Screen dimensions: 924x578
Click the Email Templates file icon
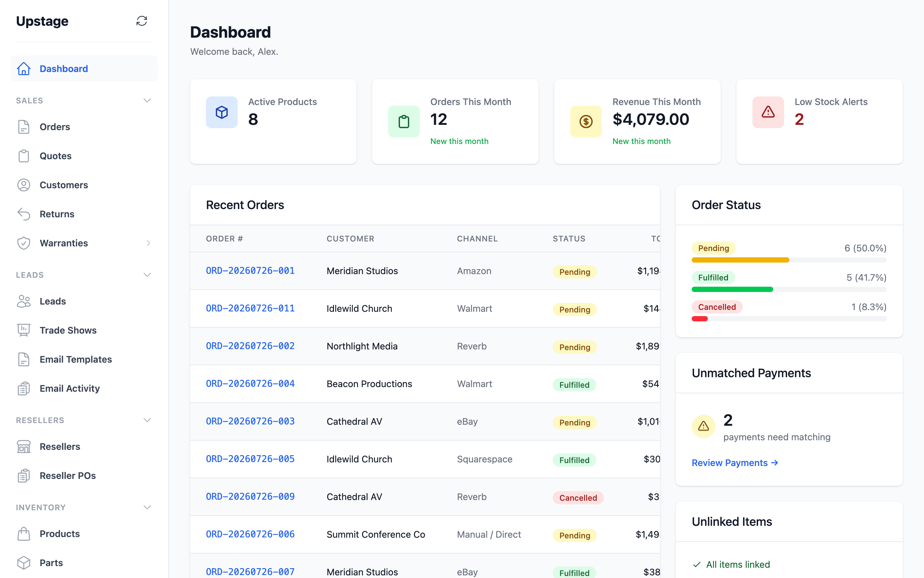click(24, 359)
